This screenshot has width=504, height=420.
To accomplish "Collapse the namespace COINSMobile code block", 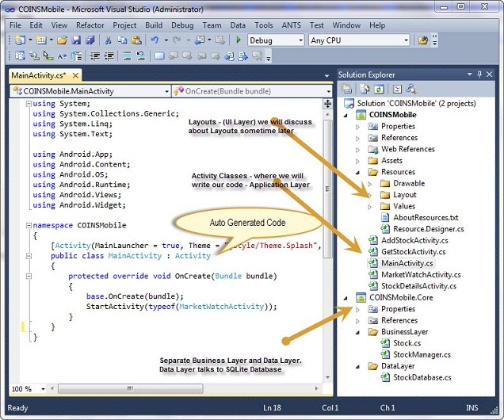I will (29, 225).
